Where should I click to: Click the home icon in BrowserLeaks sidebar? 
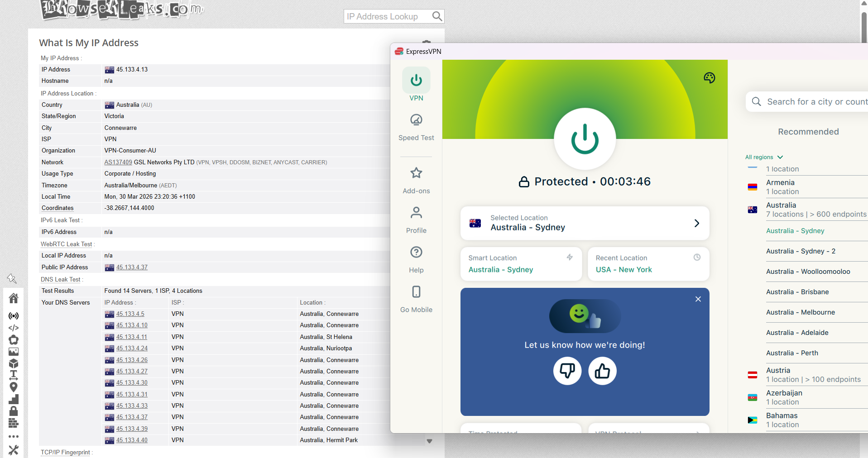[x=14, y=298]
